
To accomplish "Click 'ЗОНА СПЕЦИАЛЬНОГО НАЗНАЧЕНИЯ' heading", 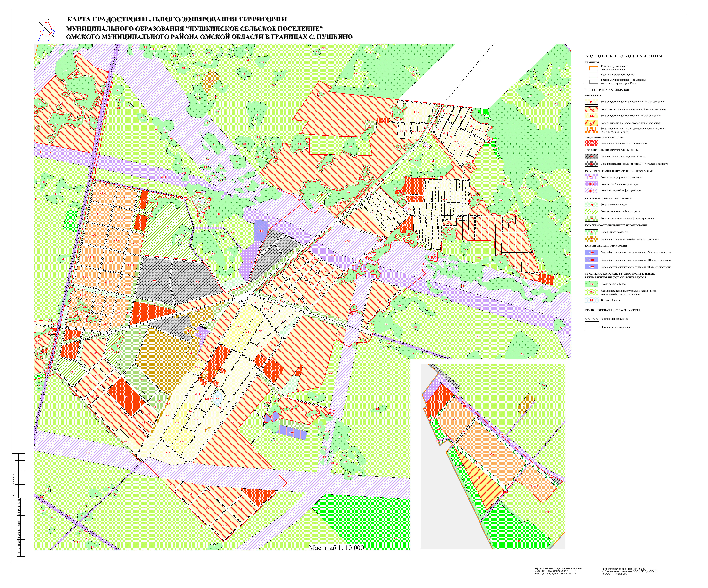I will click(607, 246).
